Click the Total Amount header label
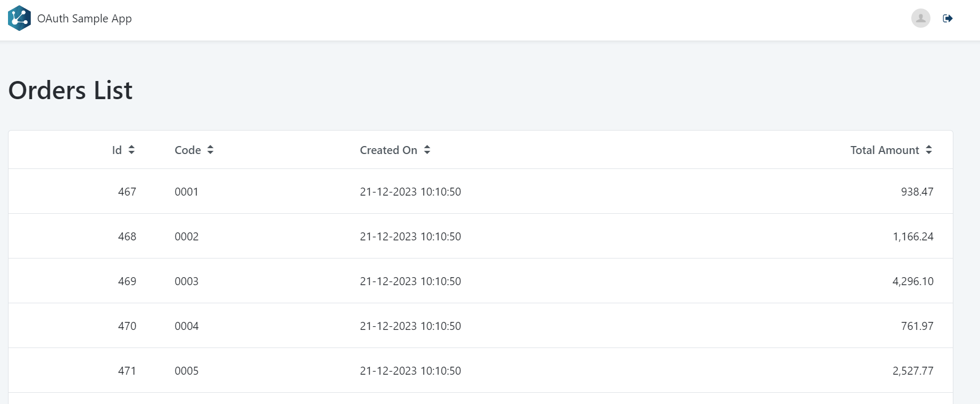Image resolution: width=980 pixels, height=404 pixels. click(884, 150)
